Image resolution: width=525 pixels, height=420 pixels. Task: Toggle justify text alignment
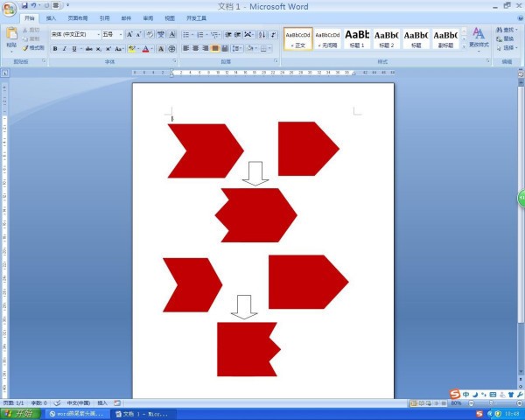tap(215, 49)
